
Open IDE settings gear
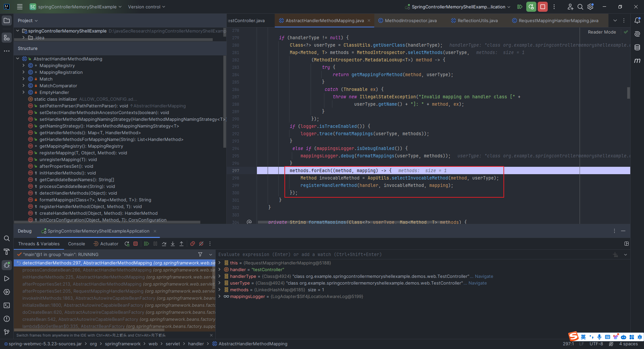591,7
